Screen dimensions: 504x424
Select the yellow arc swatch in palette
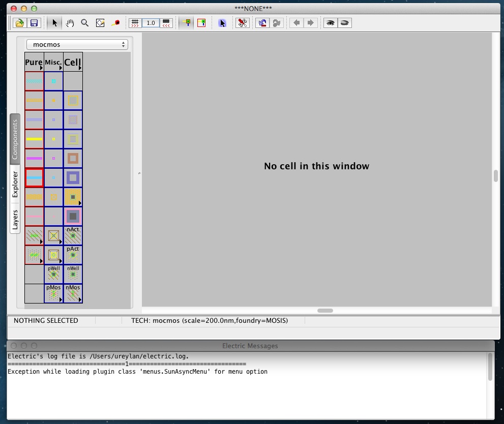(34, 139)
